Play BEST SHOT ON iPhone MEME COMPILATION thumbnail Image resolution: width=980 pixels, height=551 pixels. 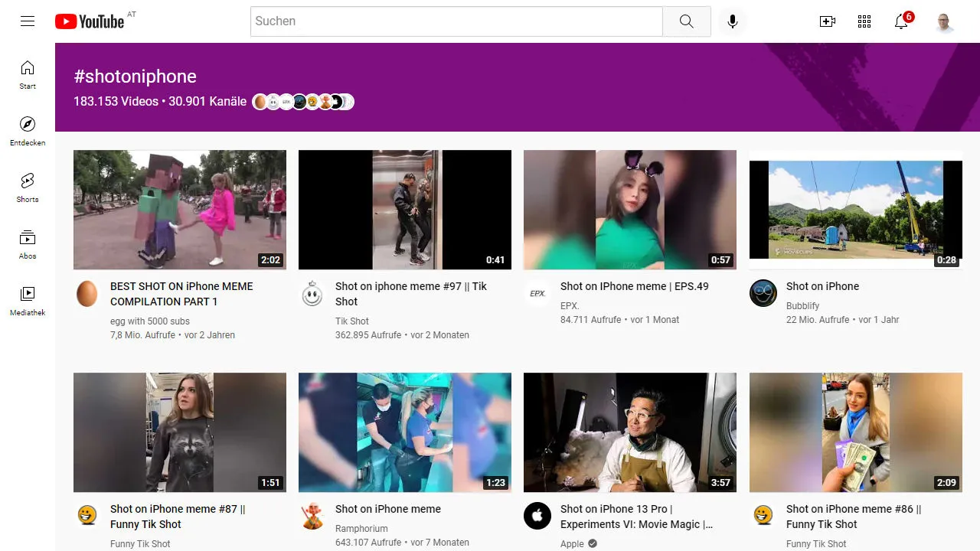[180, 210]
